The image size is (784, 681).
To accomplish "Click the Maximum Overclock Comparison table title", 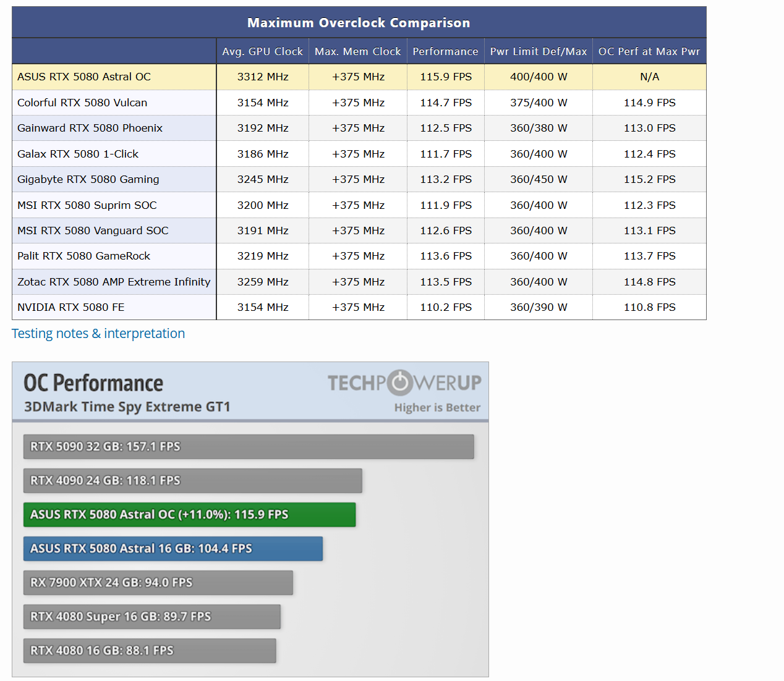I will click(x=359, y=23).
